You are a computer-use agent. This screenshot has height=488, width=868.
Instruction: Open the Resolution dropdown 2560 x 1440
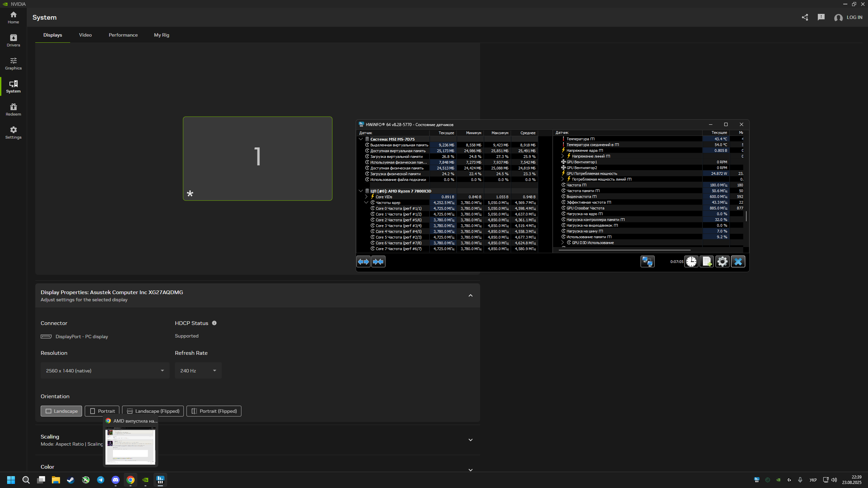tap(105, 370)
